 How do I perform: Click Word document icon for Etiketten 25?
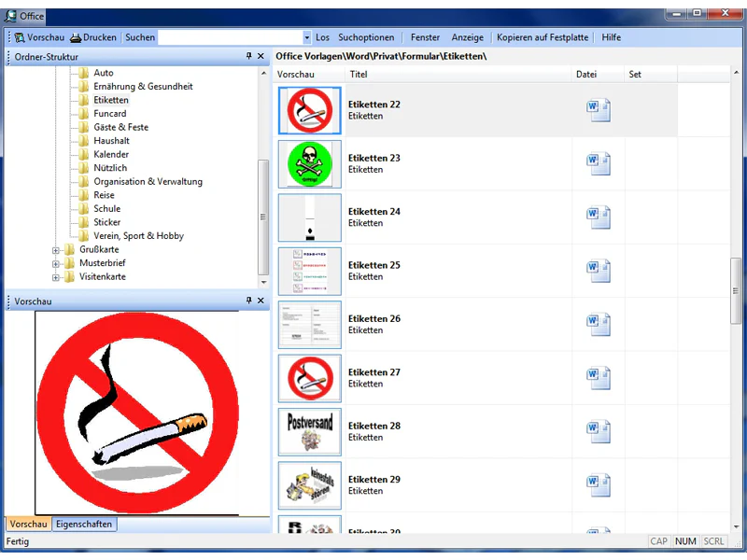[598, 271]
